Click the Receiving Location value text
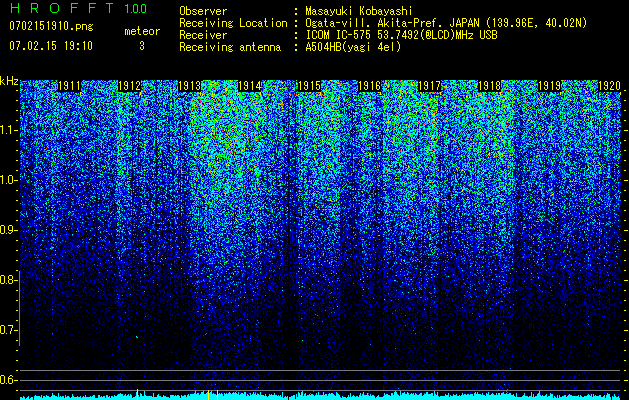Image resolution: width=629 pixels, height=400 pixels. [x=446, y=23]
